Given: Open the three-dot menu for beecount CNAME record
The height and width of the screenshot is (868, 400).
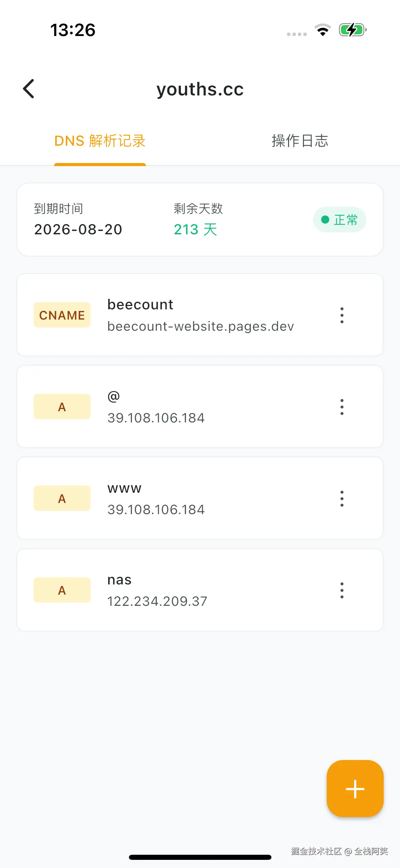Looking at the screenshot, I should click(342, 315).
